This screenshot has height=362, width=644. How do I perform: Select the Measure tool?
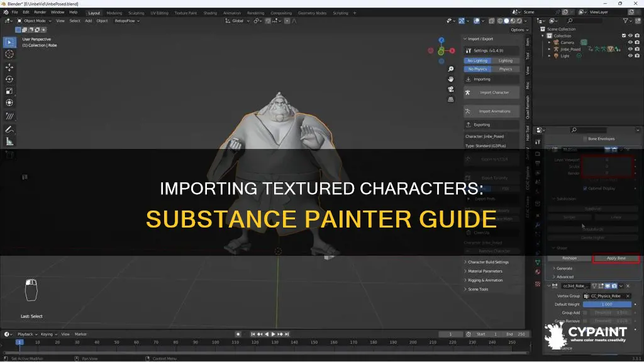tap(9, 141)
